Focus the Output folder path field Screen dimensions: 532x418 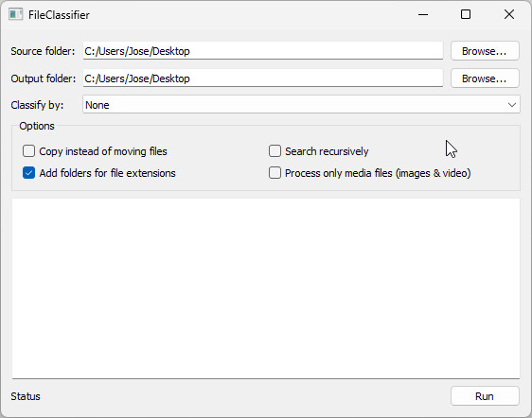point(263,78)
